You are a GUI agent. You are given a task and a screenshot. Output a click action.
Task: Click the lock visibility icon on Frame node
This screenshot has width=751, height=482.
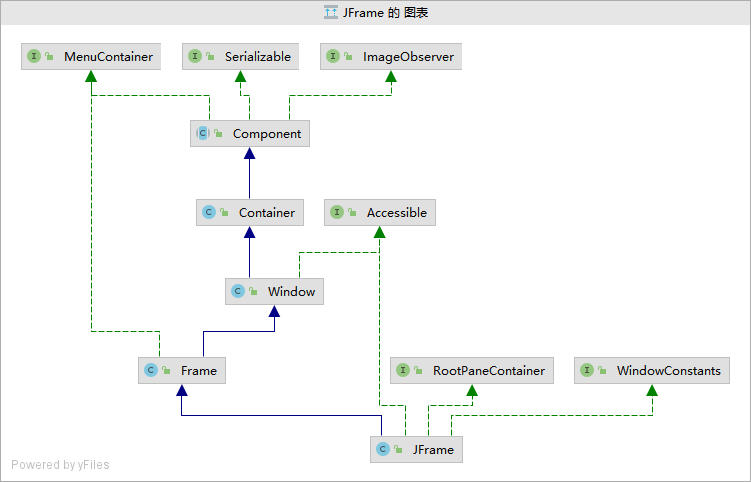[x=166, y=371]
